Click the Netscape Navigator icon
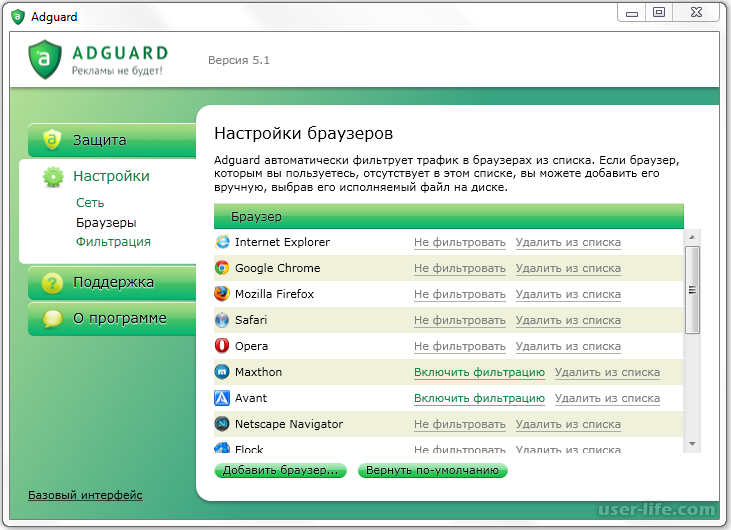The width and height of the screenshot is (731, 530). pos(222,423)
